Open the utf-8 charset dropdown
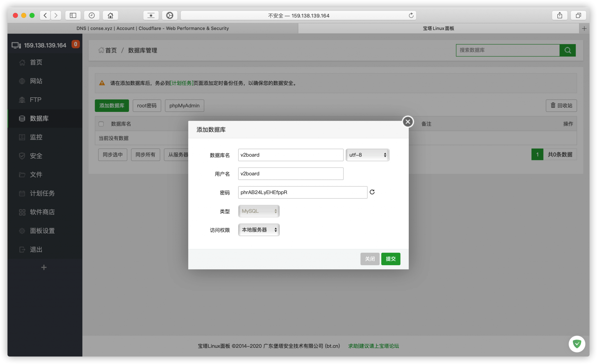597x364 pixels. click(x=367, y=155)
